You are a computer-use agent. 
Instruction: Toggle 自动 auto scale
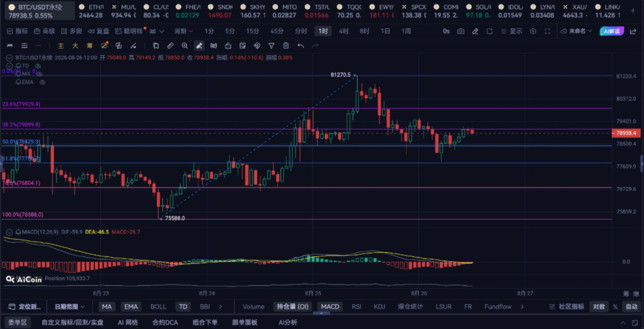(x=632, y=307)
